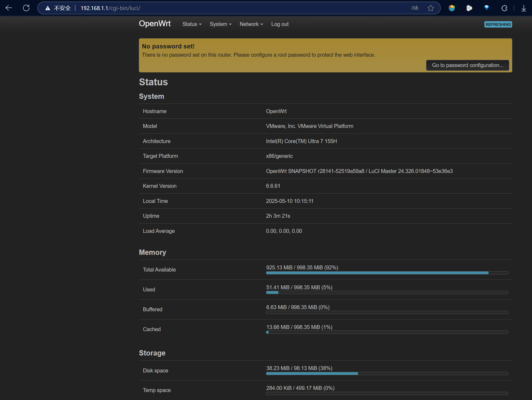Screen dimensions: 532x400
Task: Select the Hostname value OpenWrt
Action: (x=276, y=111)
